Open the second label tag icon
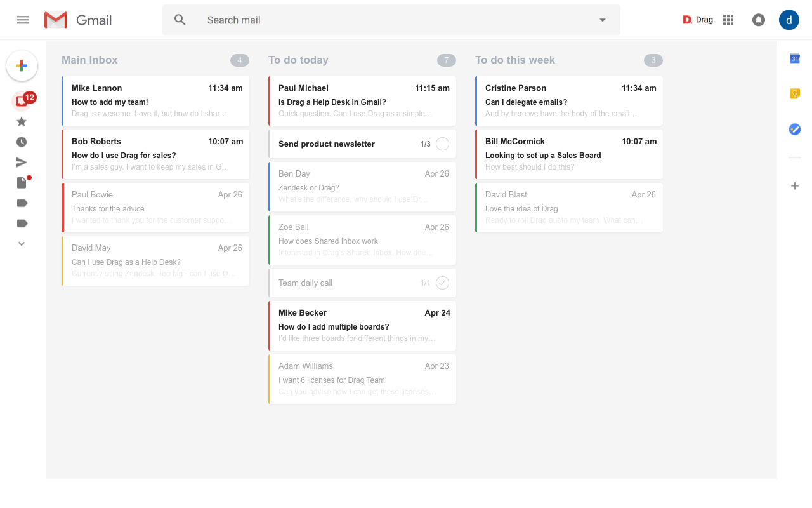 [22, 224]
